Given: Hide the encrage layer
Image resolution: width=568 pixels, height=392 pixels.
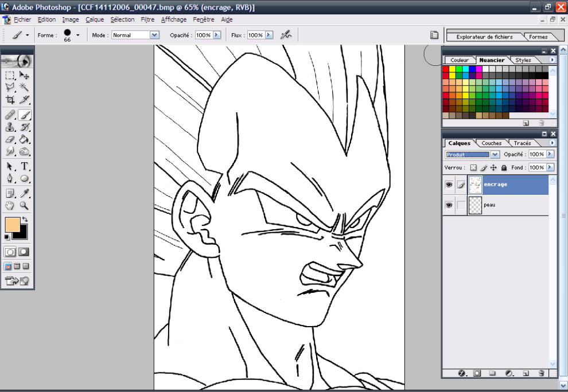Looking at the screenshot, I should tap(449, 185).
